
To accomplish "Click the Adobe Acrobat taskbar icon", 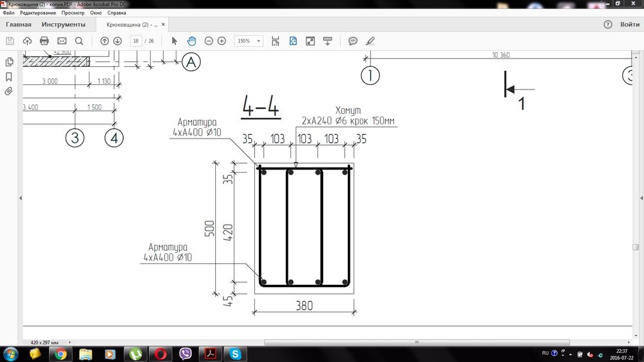I will click(211, 354).
